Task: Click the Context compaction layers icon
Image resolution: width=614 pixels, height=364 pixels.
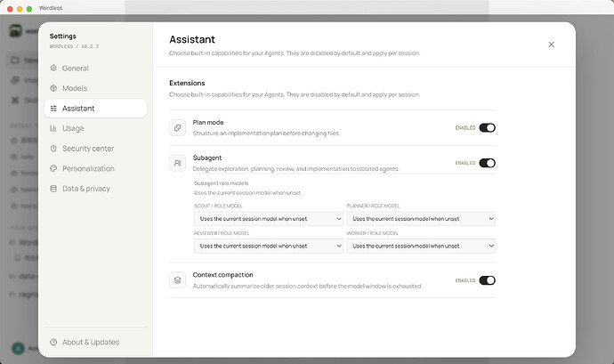Action: point(177,280)
